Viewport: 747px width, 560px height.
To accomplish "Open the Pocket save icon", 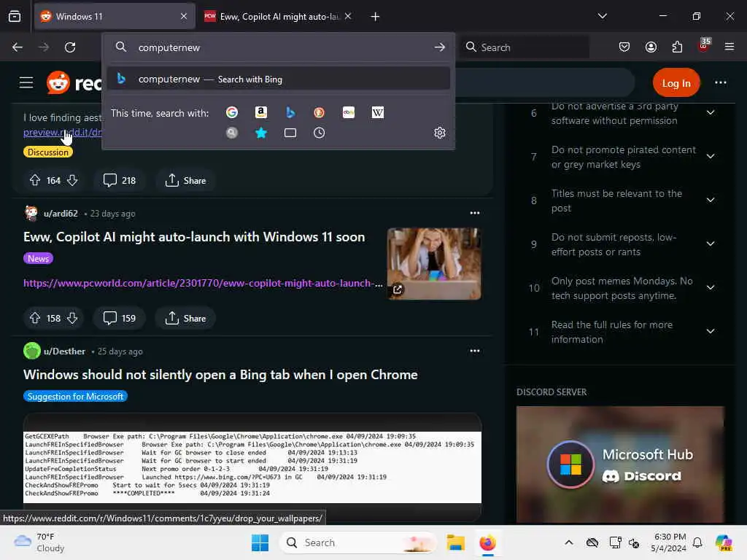I will click(x=624, y=47).
